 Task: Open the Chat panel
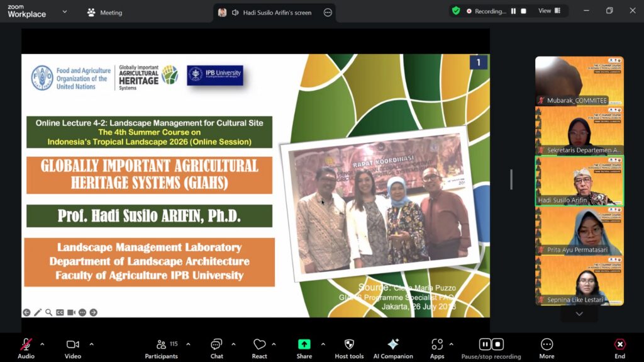tap(216, 348)
